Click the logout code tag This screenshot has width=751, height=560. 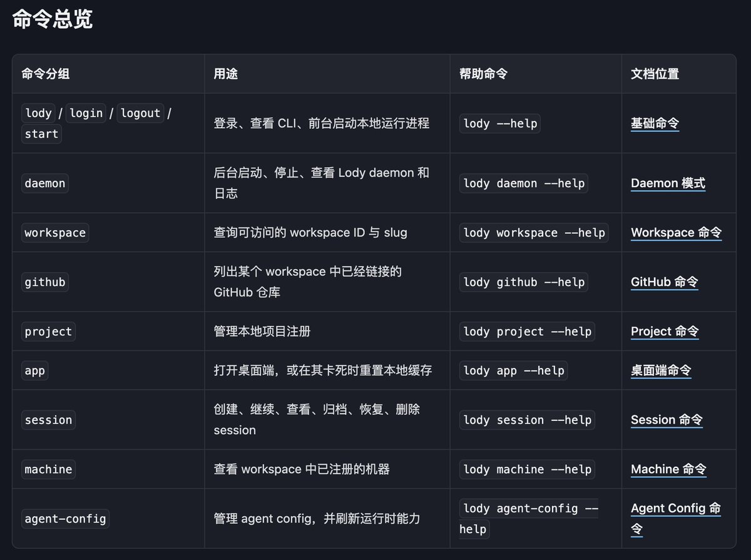[140, 113]
